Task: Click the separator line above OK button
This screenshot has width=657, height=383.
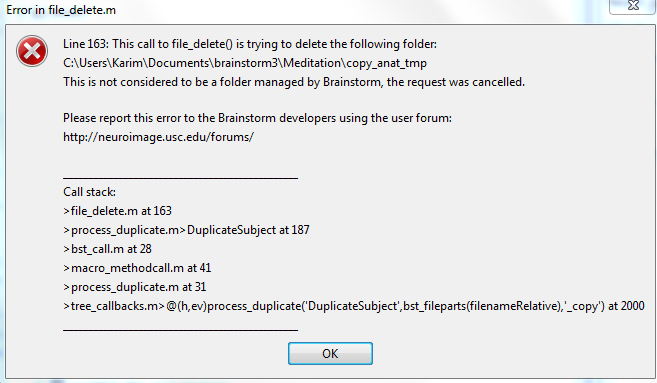Action: click(x=181, y=330)
